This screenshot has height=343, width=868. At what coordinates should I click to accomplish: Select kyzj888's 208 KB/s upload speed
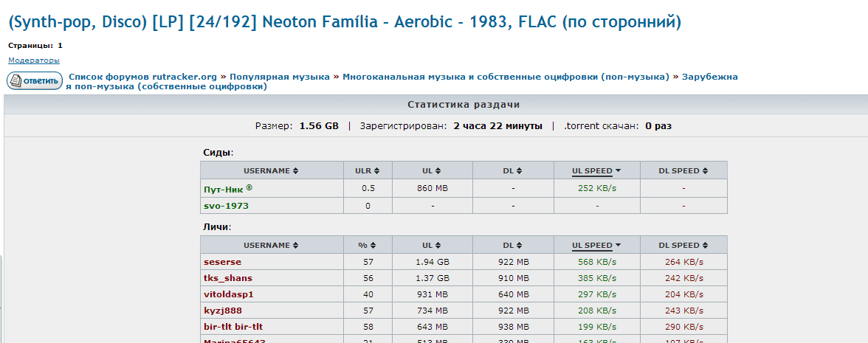pyautogui.click(x=596, y=311)
